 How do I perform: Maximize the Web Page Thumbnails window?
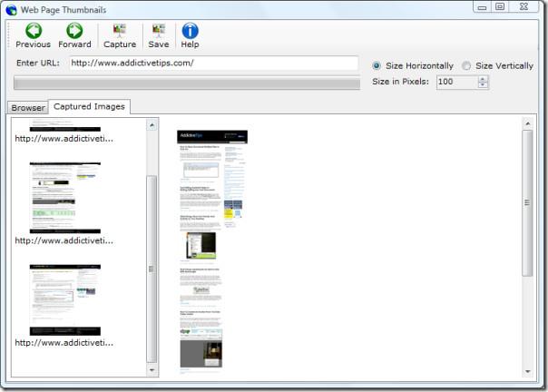click(x=500, y=6)
